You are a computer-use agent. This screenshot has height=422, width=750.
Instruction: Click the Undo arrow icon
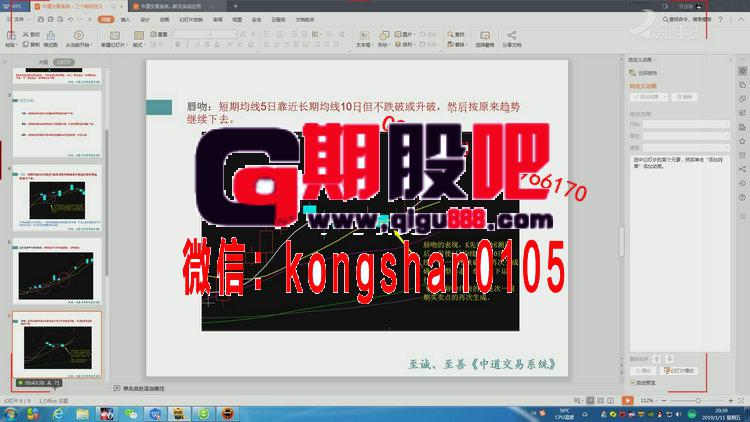click(x=70, y=20)
